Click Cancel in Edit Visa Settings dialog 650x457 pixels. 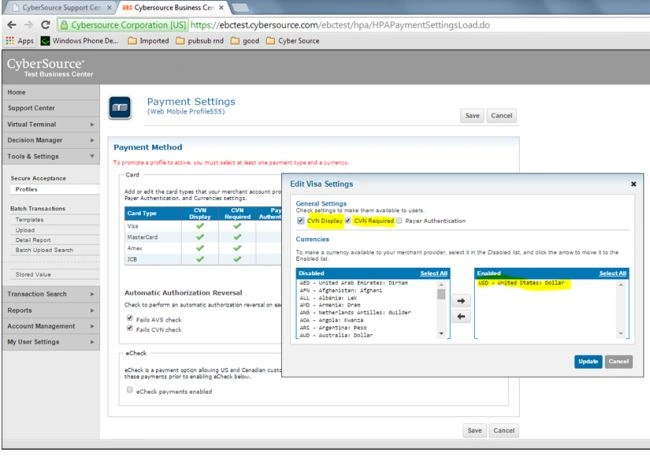[x=618, y=362]
